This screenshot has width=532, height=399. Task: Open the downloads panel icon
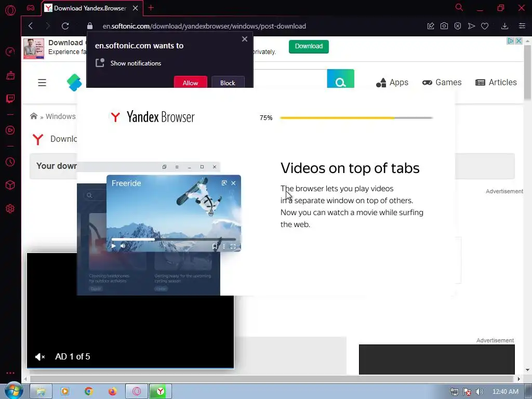(x=505, y=26)
